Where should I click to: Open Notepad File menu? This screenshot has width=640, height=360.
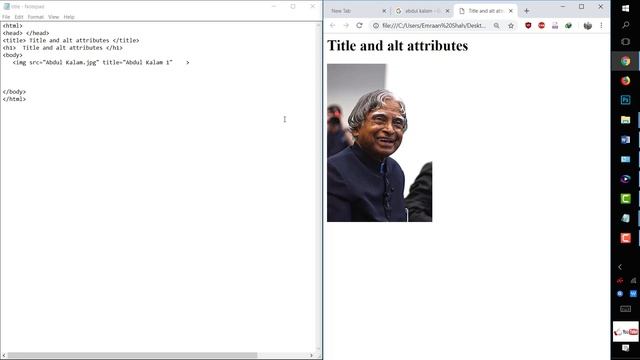pos(6,17)
